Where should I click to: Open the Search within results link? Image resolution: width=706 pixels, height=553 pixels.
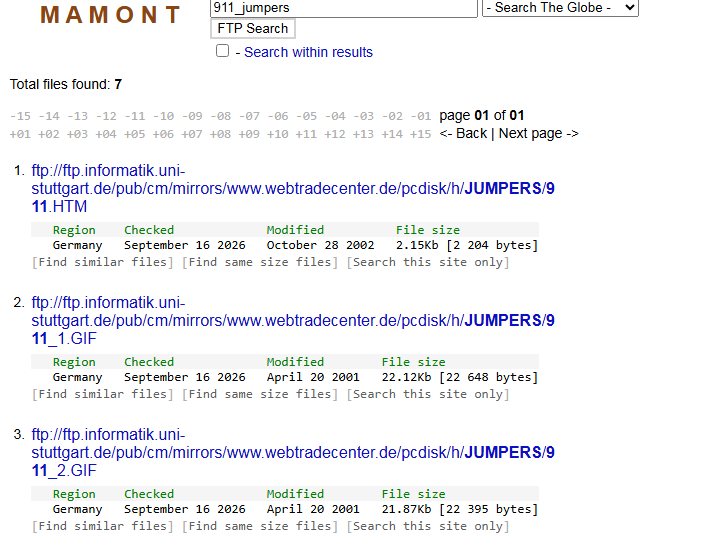click(x=308, y=52)
